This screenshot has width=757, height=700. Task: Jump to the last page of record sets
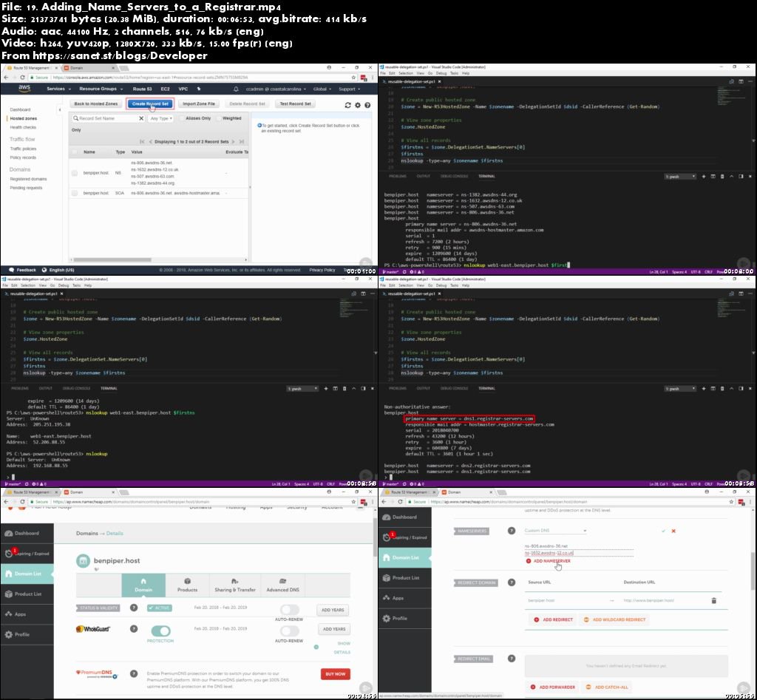coord(242,142)
